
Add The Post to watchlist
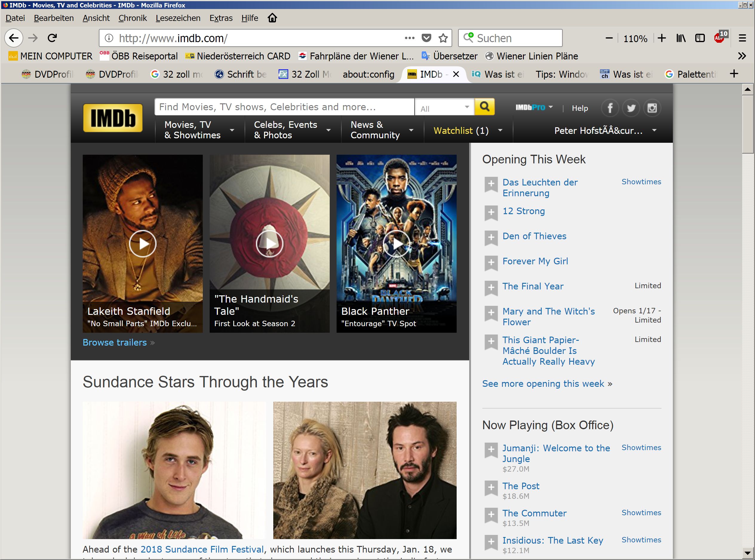(491, 487)
